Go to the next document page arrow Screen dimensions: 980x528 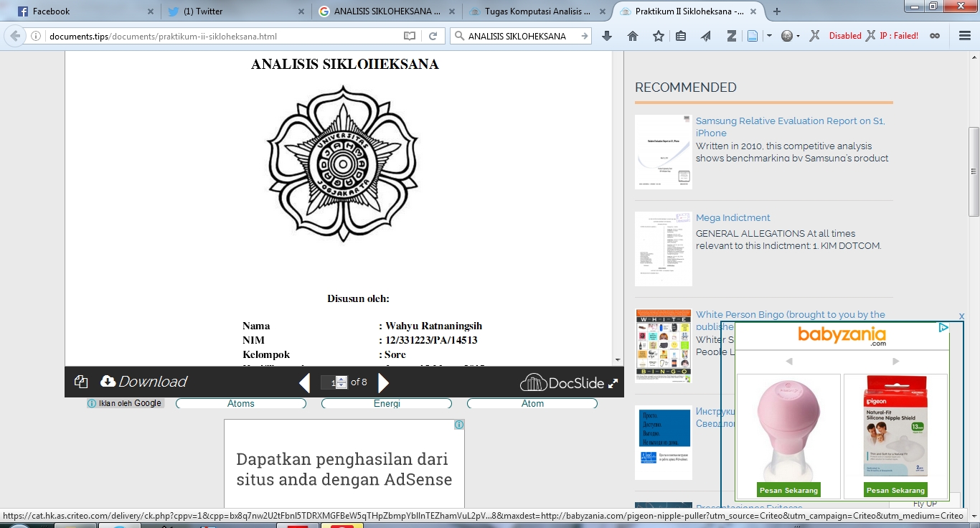pyautogui.click(x=383, y=383)
